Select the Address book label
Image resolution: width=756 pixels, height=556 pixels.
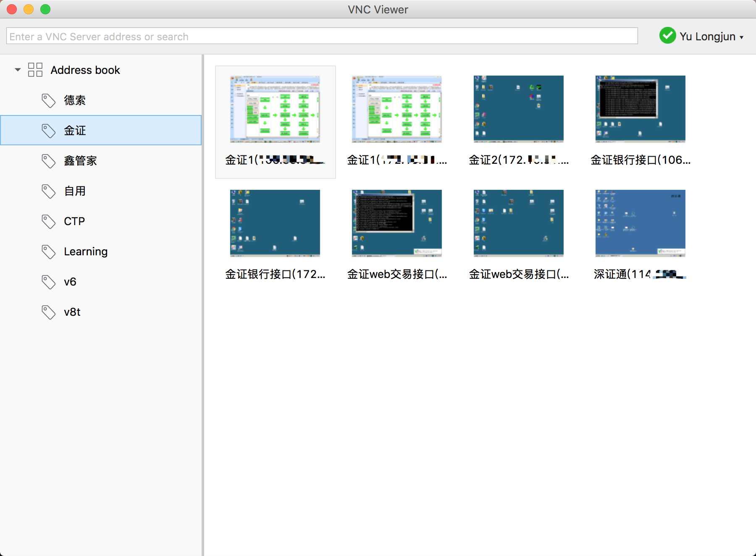[x=85, y=70]
